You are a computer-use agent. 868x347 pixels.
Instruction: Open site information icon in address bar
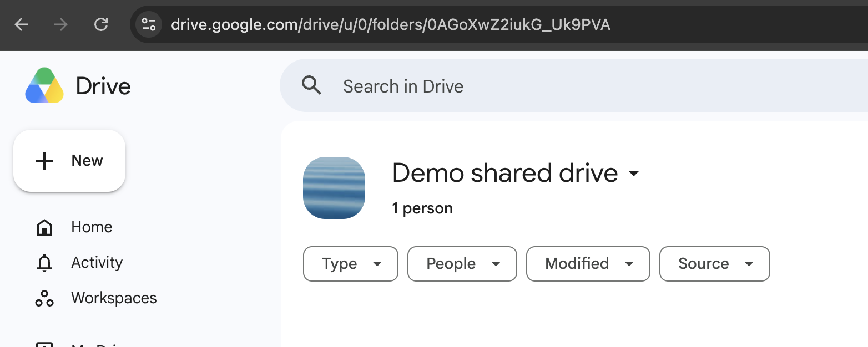click(148, 24)
